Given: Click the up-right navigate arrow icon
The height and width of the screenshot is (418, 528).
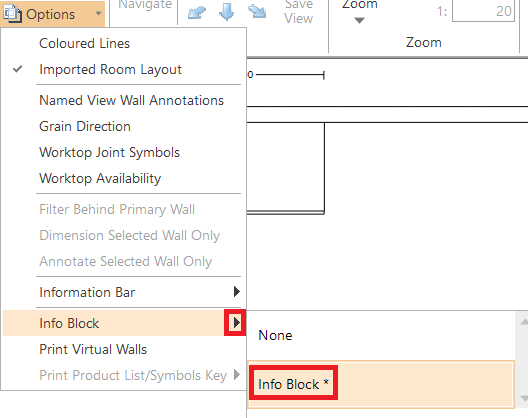Looking at the screenshot, I should (x=197, y=12).
